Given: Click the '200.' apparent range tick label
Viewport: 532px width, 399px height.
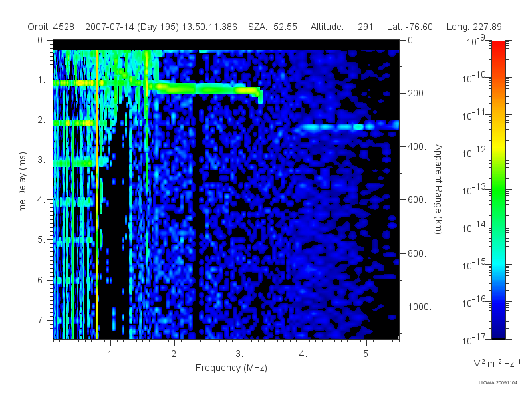Looking at the screenshot, I should [417, 93].
